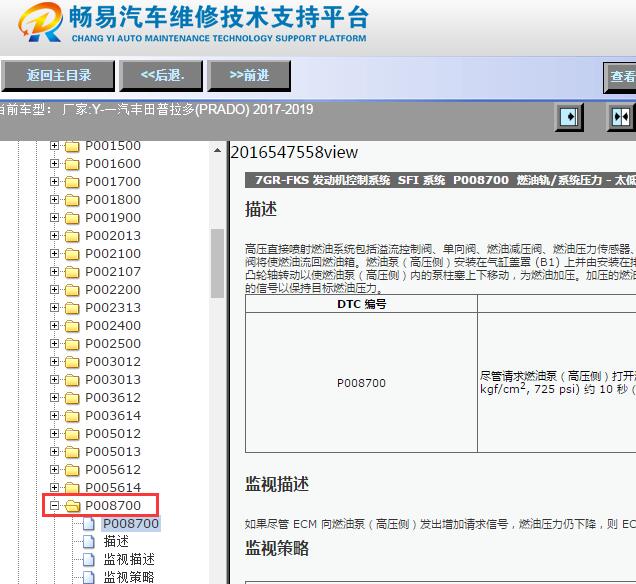Click the DTC 编号 table header
This screenshot has height=584, width=636.
coord(361,304)
